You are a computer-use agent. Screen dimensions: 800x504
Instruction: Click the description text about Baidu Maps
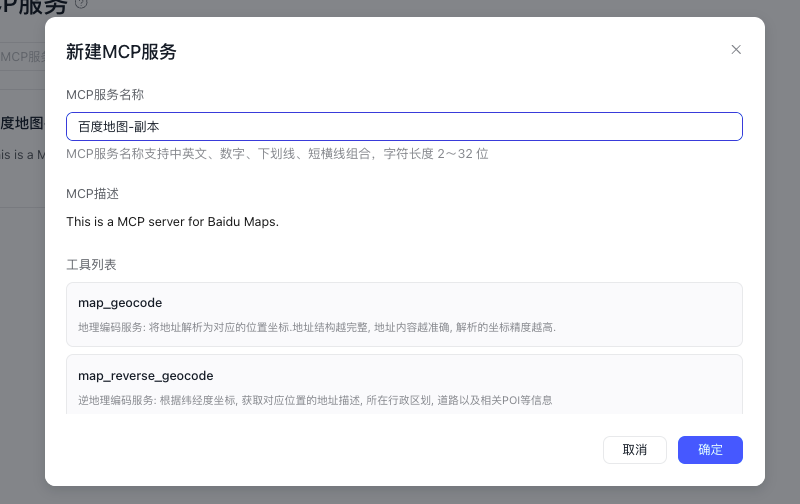coord(172,222)
